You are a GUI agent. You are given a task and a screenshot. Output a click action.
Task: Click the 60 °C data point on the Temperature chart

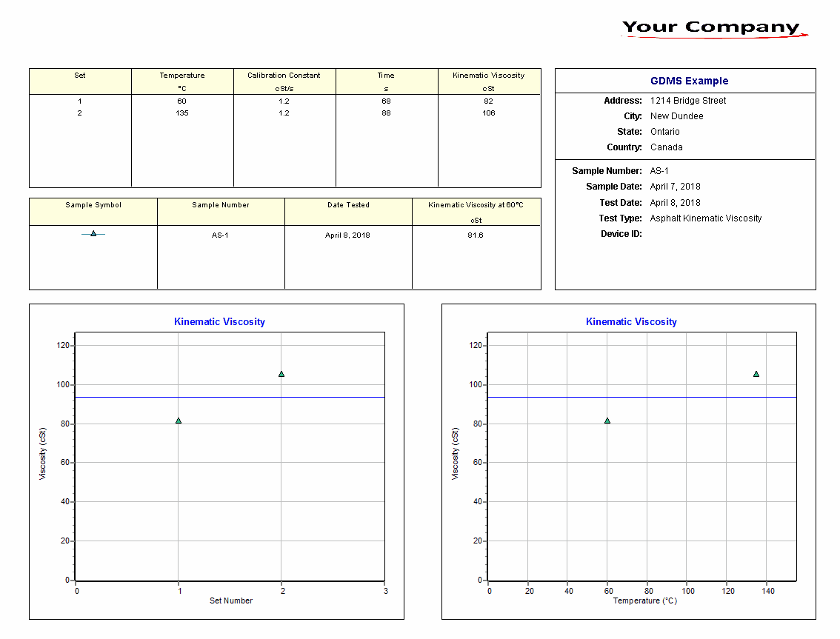click(607, 421)
